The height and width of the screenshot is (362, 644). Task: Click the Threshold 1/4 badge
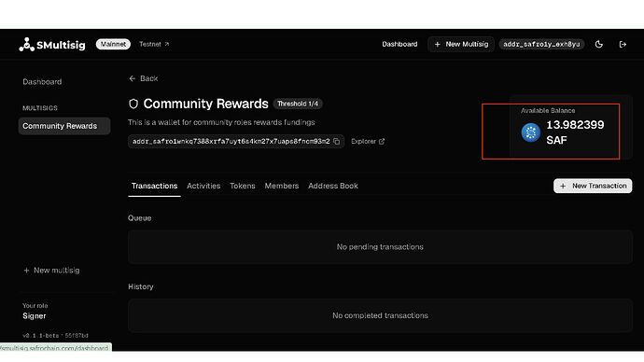[298, 104]
